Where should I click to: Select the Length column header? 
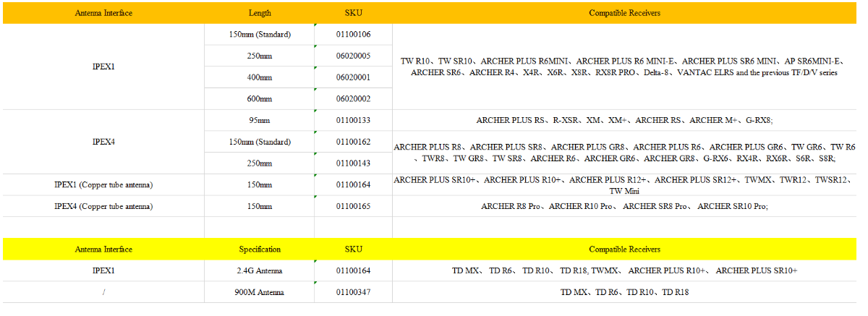260,13
